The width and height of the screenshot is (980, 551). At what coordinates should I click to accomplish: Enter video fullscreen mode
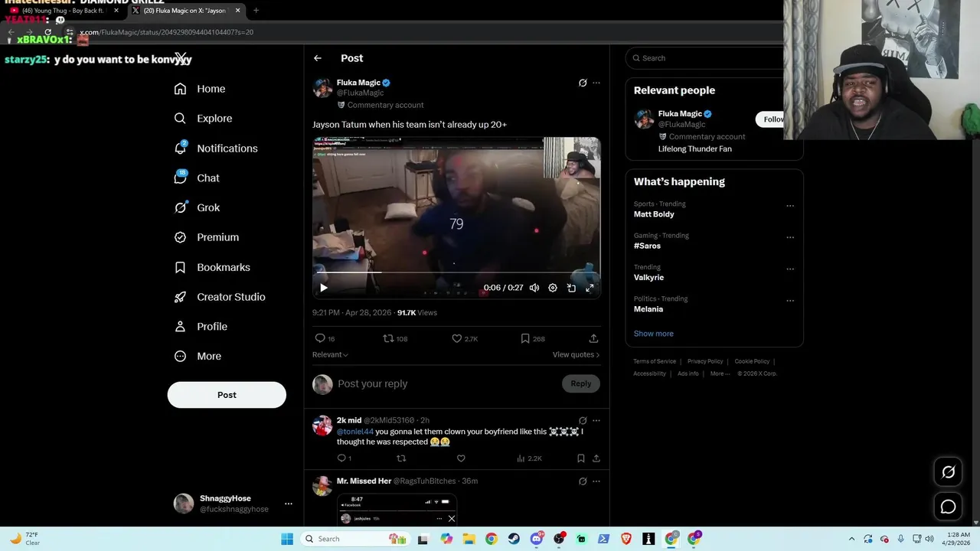click(590, 288)
